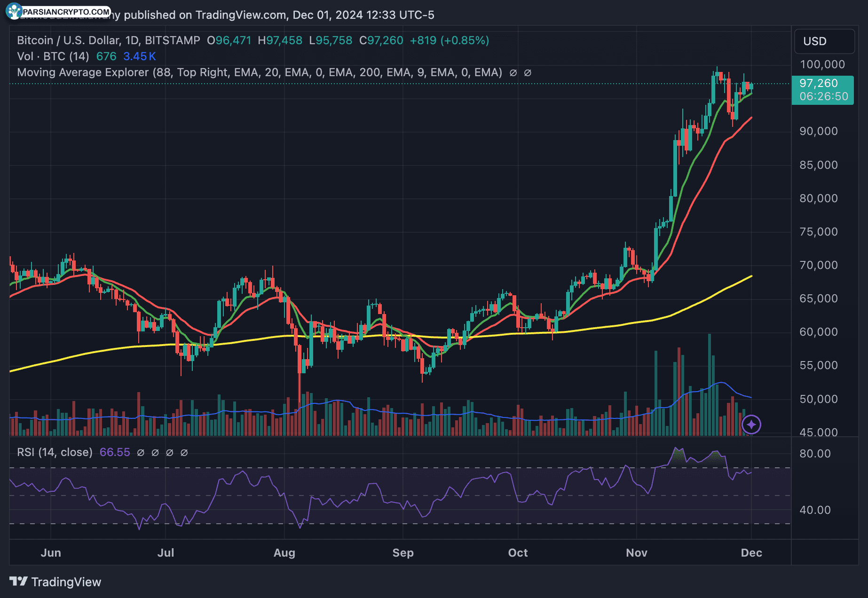Click the TradingView logo at bottom left
This screenshot has width=868, height=598.
(55, 582)
